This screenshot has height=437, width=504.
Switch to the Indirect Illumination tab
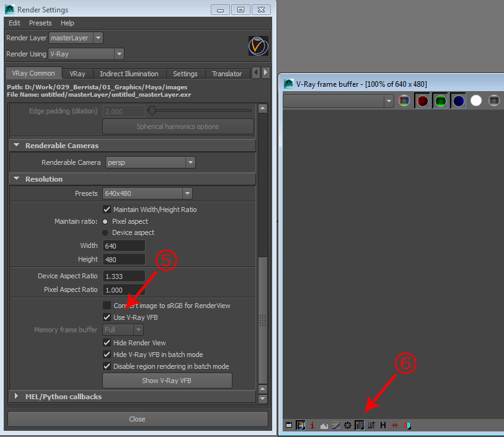[x=129, y=74]
